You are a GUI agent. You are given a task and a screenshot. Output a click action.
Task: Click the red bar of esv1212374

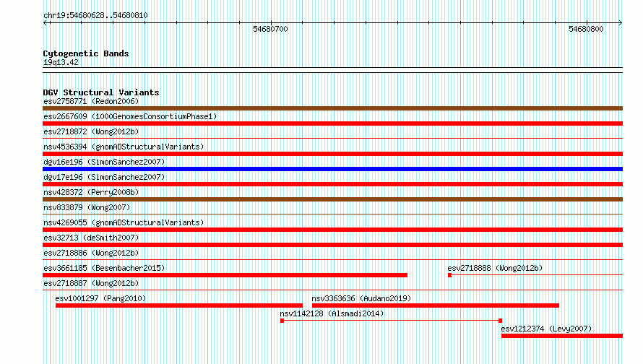562,336
